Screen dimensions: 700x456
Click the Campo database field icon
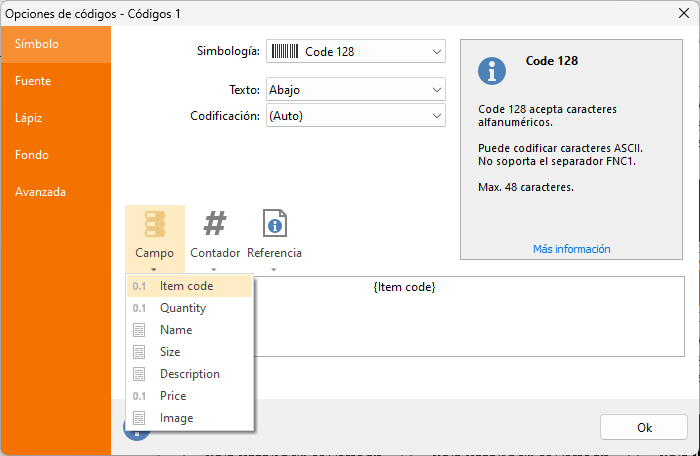pyautogui.click(x=155, y=224)
